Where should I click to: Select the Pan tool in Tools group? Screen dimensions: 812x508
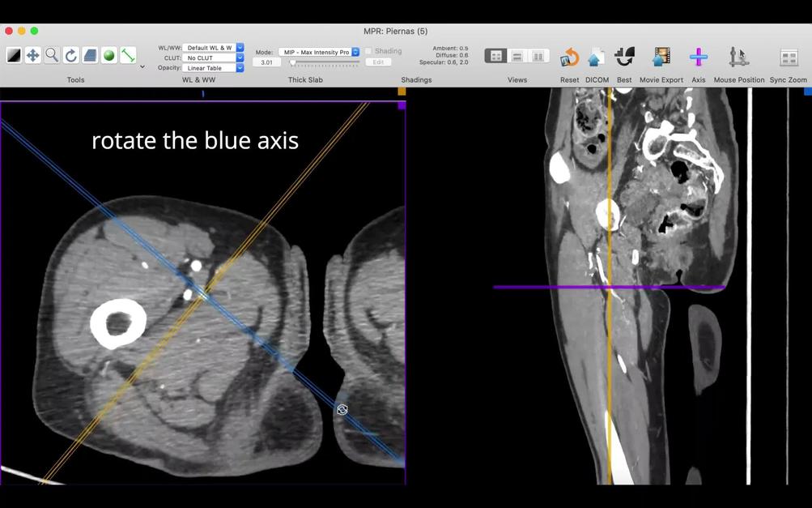[x=31, y=55]
